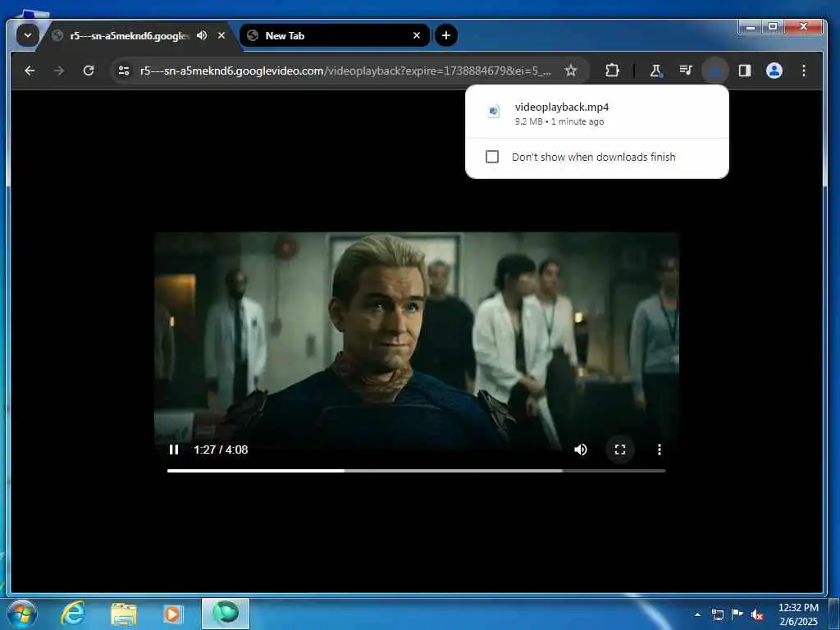Click the address bar URL

pyautogui.click(x=345, y=71)
